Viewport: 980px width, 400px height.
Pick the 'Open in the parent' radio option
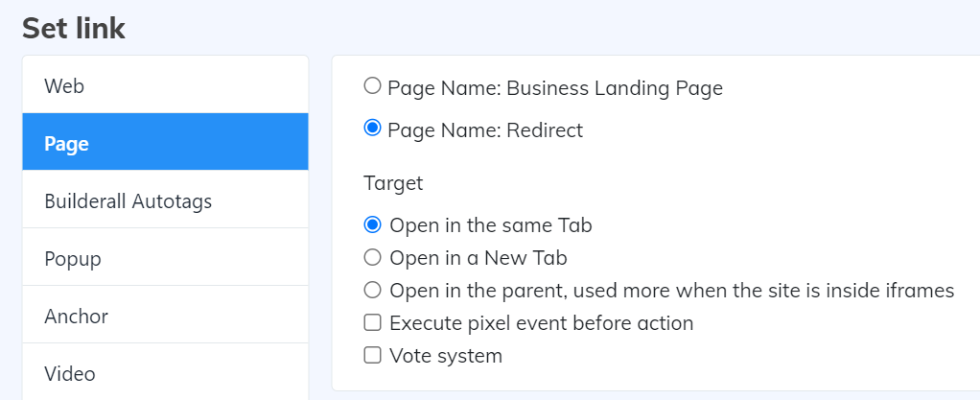pyautogui.click(x=373, y=290)
